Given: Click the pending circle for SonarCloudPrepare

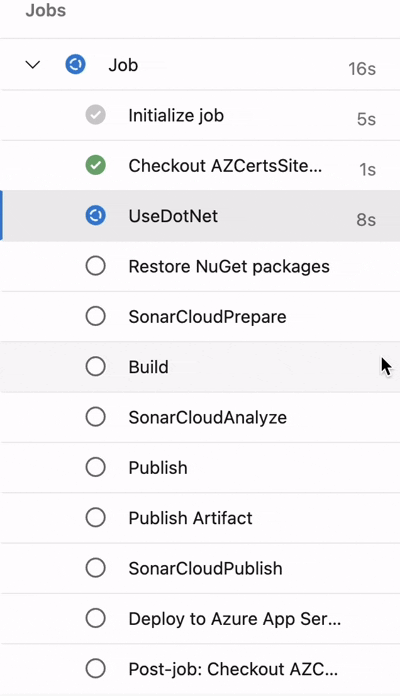Looking at the screenshot, I should pos(95,316).
